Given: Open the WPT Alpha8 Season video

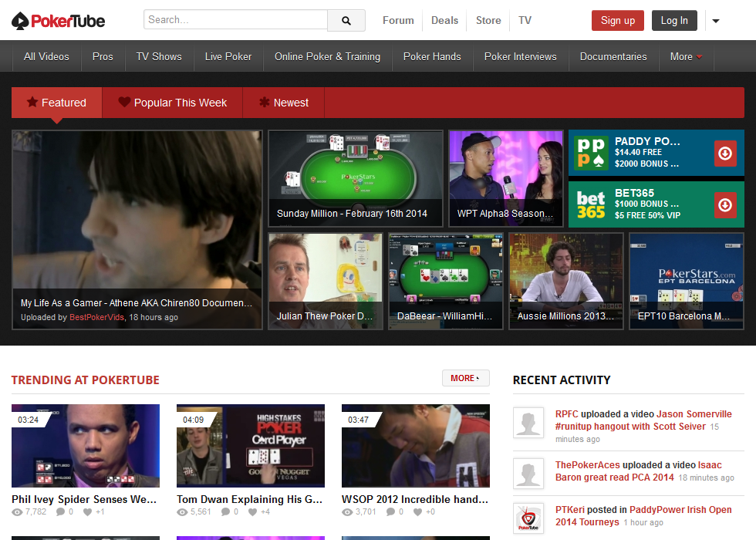Looking at the screenshot, I should [506, 178].
